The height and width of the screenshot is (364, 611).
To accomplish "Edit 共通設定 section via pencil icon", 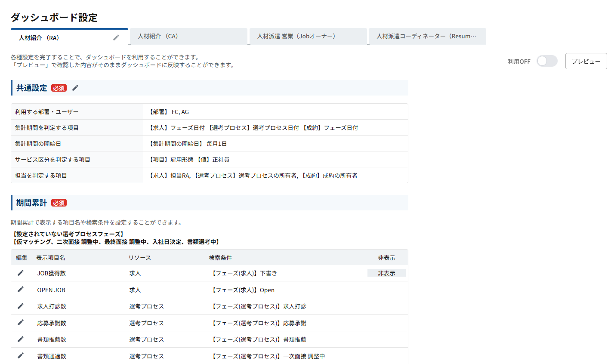I will click(75, 88).
